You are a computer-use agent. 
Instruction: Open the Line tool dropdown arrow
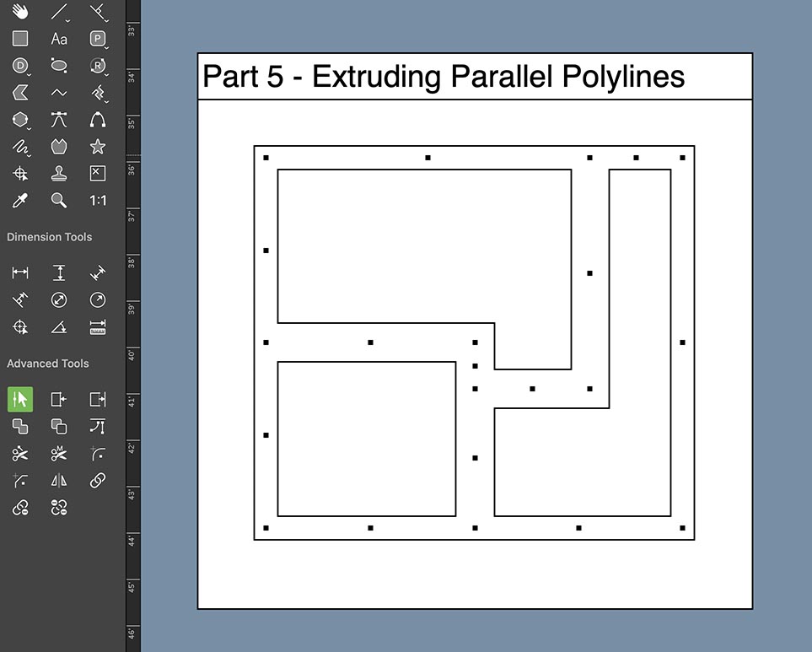pyautogui.click(x=67, y=19)
